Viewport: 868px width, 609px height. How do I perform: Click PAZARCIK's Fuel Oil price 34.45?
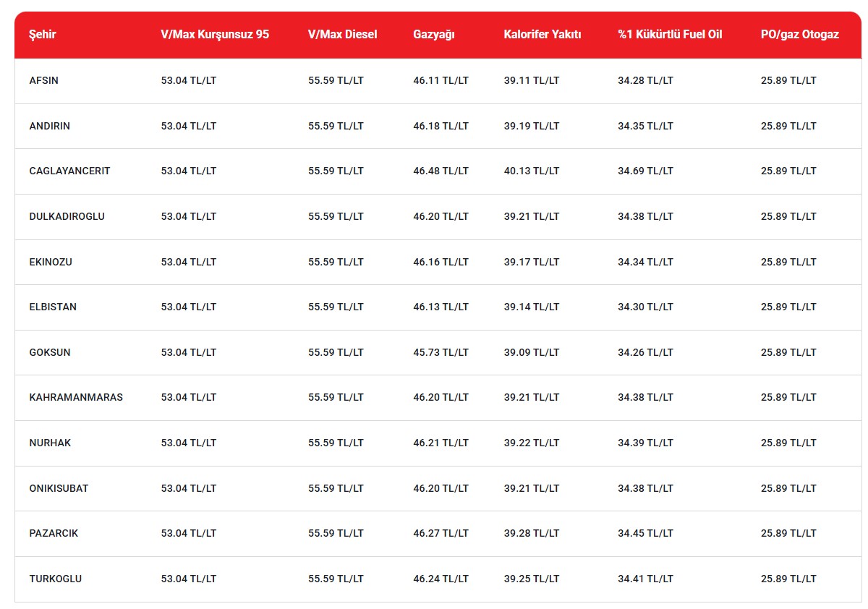(645, 533)
